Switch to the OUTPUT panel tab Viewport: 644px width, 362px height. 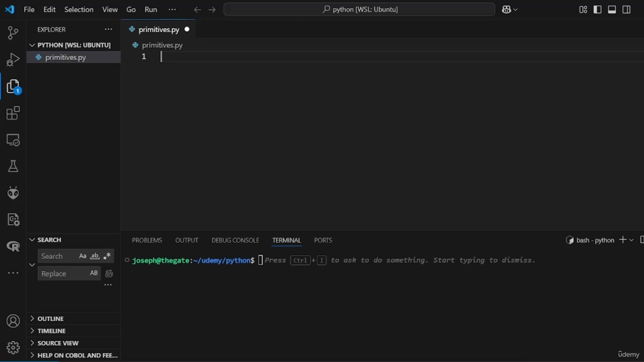pos(187,240)
